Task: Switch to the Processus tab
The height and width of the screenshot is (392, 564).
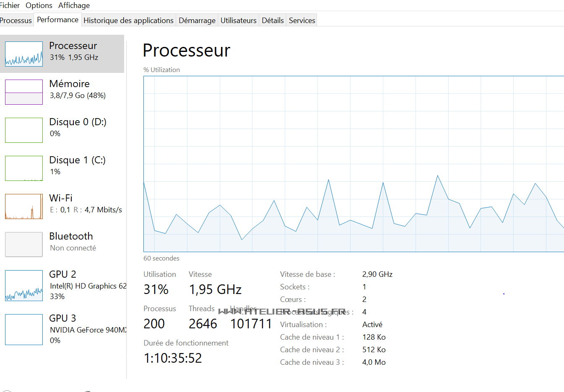Action: 16,21
